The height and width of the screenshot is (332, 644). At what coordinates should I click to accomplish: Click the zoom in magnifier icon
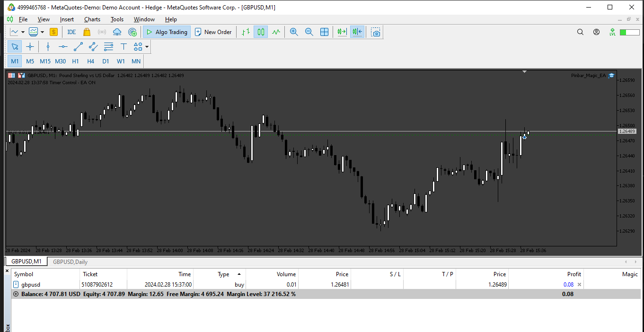coord(294,32)
